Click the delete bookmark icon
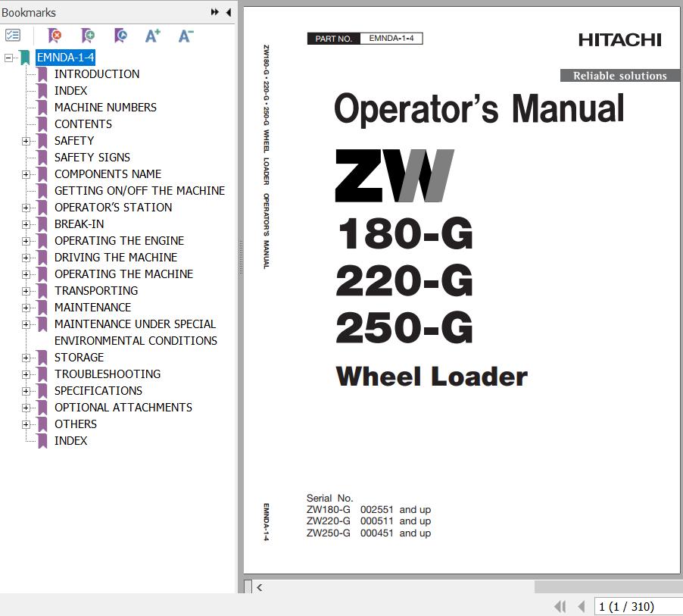This screenshot has width=683, height=616. 55,35
